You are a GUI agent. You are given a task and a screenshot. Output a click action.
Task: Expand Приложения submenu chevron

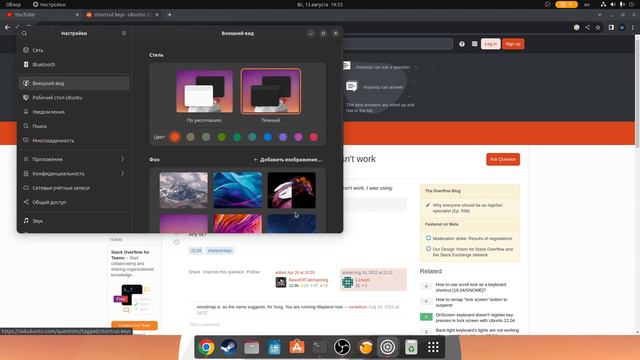[x=122, y=159]
